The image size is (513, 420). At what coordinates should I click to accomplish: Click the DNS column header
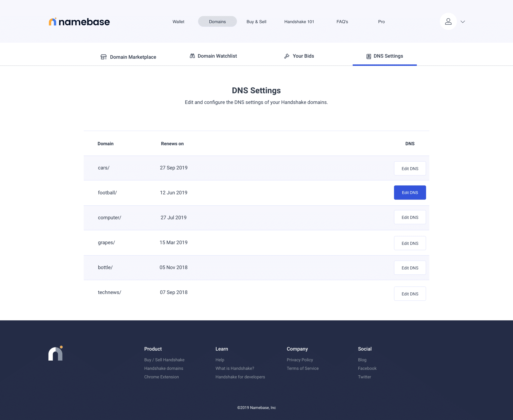[410, 144]
